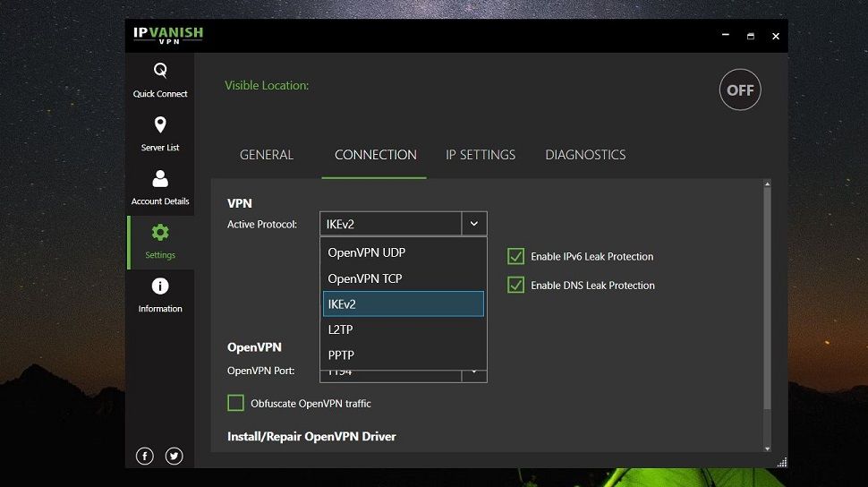Choose L2TP protocol option
Viewport: 868px width, 487px height.
pyautogui.click(x=403, y=329)
